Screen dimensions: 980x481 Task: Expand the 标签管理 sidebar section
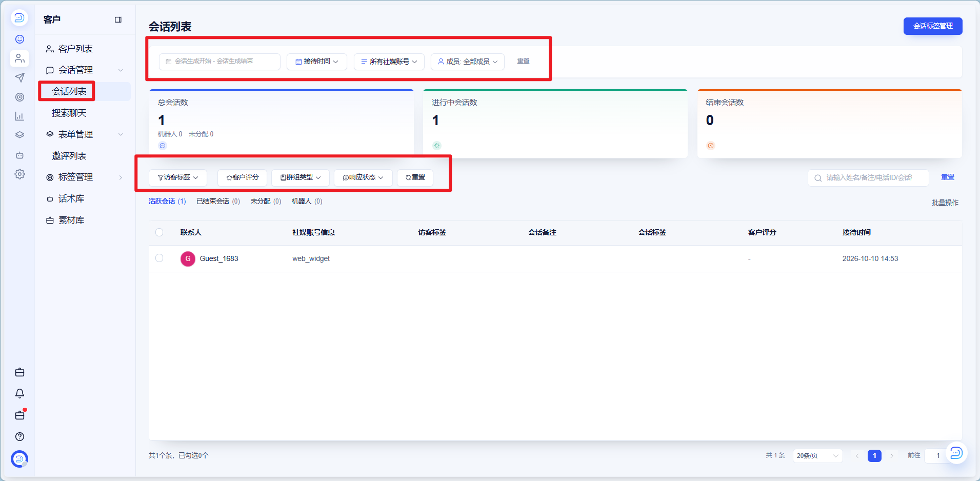pos(85,177)
